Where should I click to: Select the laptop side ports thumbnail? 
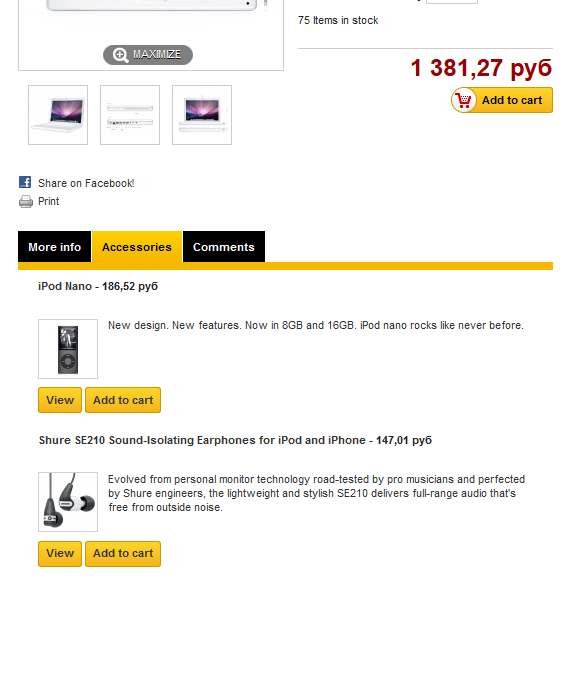point(130,115)
